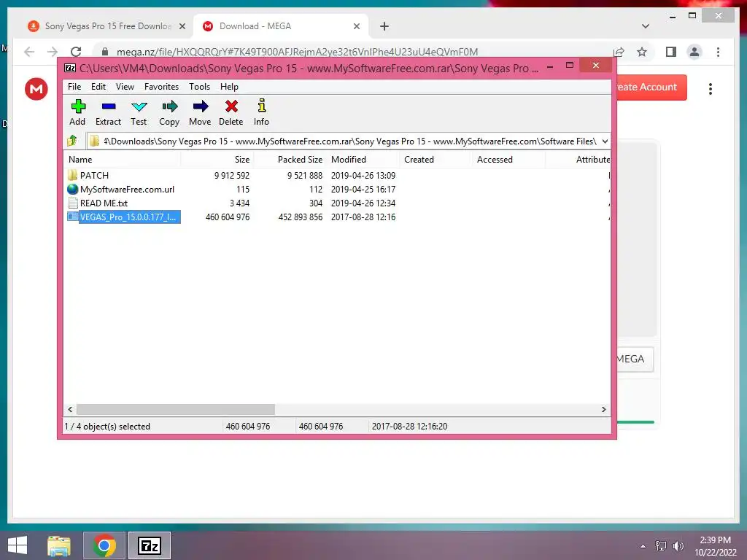Bookmark this page with the star icon
The width and height of the screenshot is (747, 560).
point(642,52)
